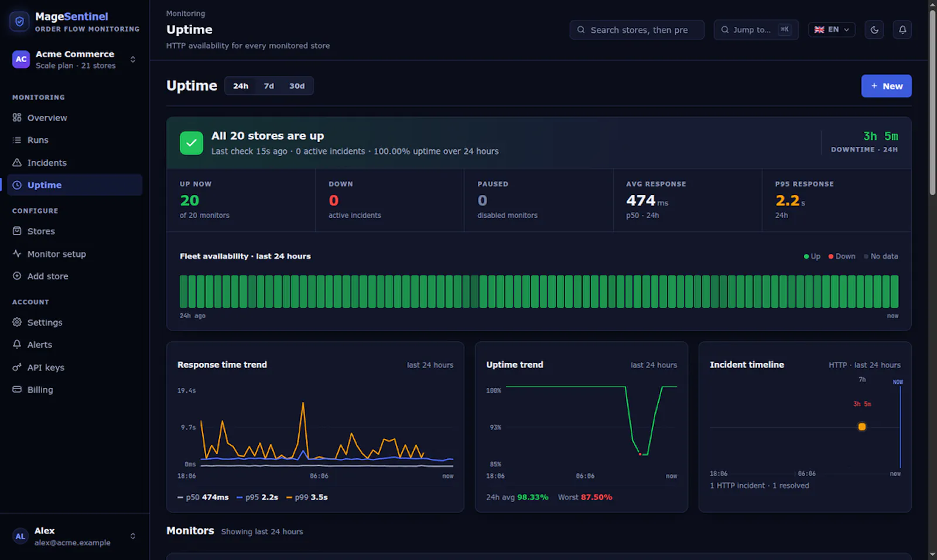Click the Avg Response 474 ms value

pyautogui.click(x=647, y=201)
